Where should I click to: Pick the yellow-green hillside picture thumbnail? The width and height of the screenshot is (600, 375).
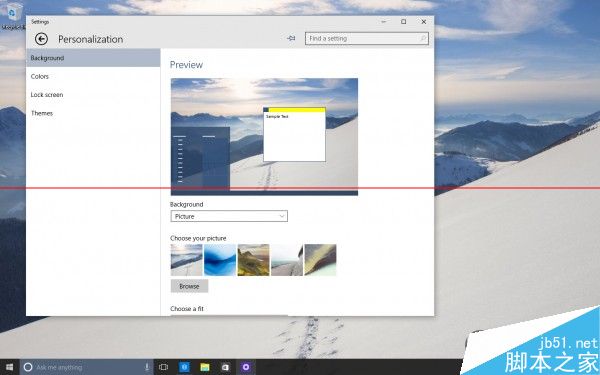point(253,260)
